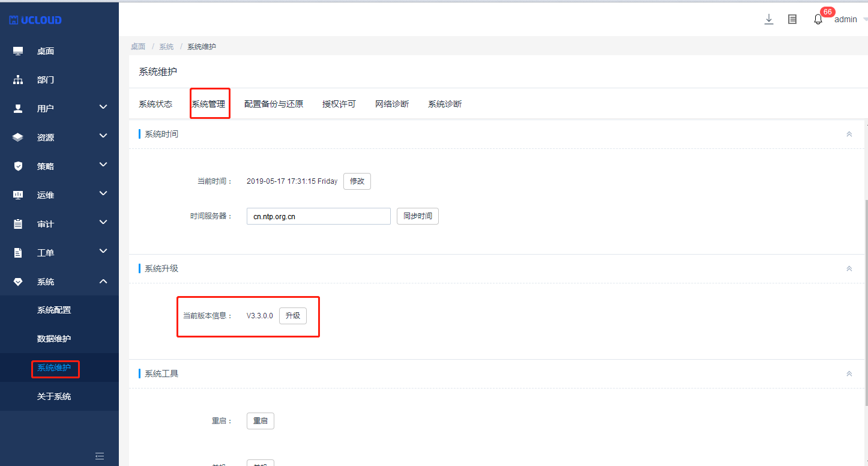Screen dimensions: 868x466
Task: Click the 修改 button for current time
Action: pyautogui.click(x=357, y=181)
